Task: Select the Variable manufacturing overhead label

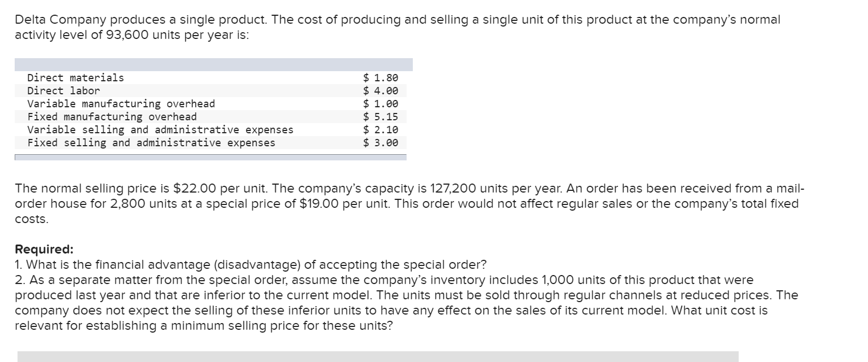Action: tap(121, 104)
